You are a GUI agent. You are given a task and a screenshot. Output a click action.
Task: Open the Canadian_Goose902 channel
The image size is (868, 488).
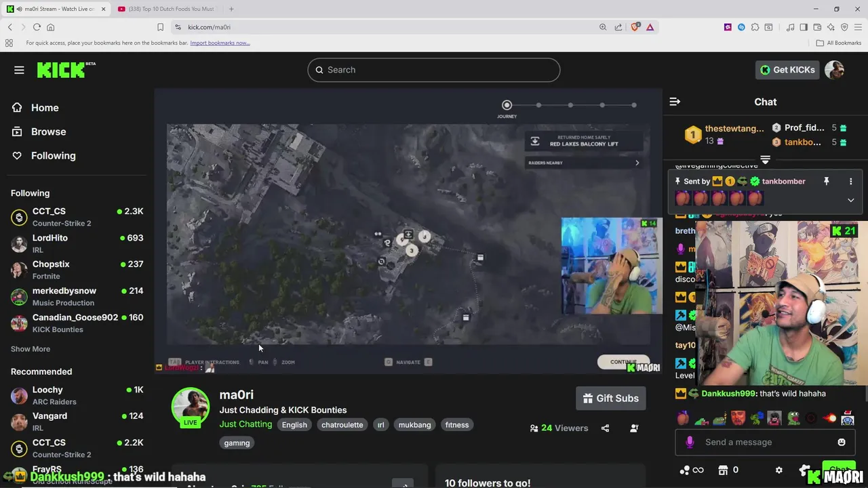point(77,323)
